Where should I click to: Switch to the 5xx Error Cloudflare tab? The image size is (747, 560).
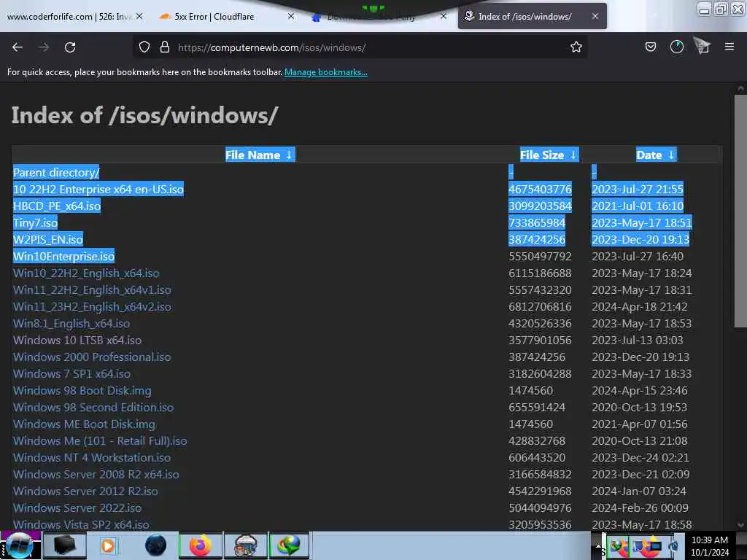click(214, 17)
